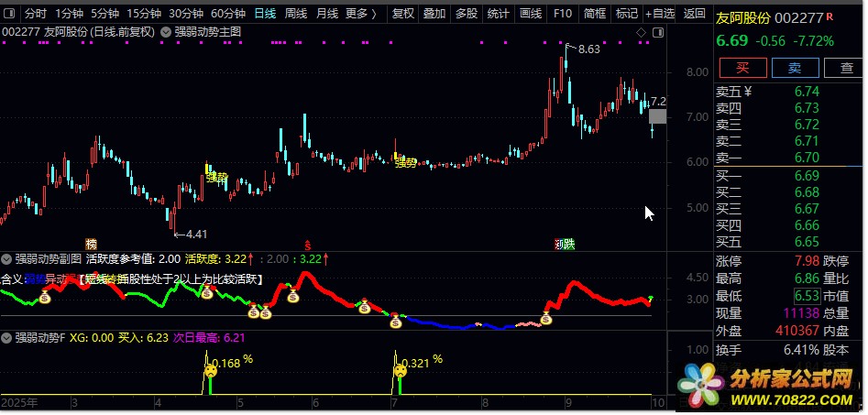Click the diamond icon above chart
The height and width of the screenshot is (415, 868).
(641, 33)
